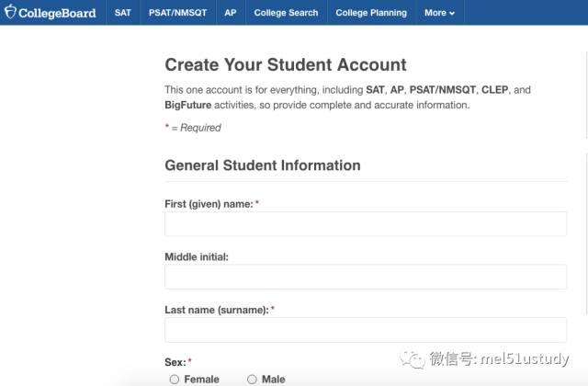The image size is (588, 386).
Task: Click the Male label text
Action: coord(274,380)
